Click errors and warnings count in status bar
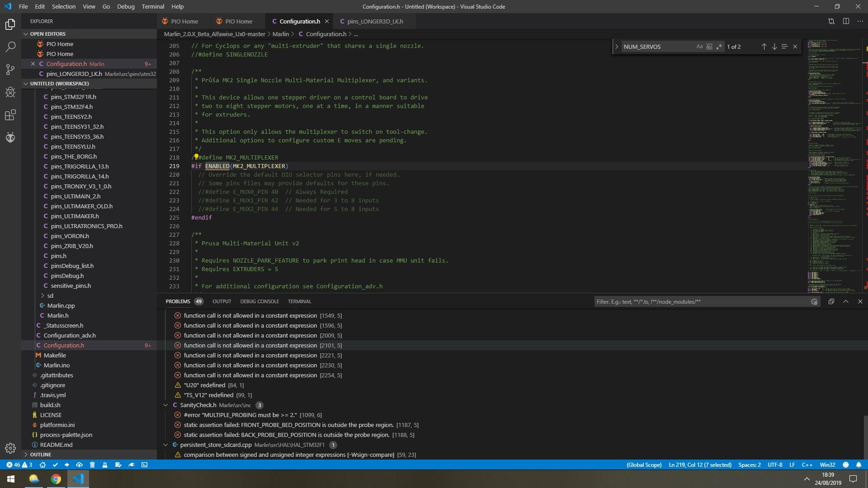Image resolution: width=868 pixels, height=488 pixels. point(19,465)
